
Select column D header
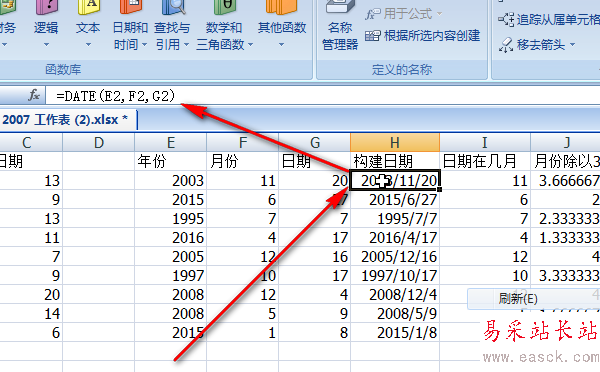pyautogui.click(x=98, y=143)
